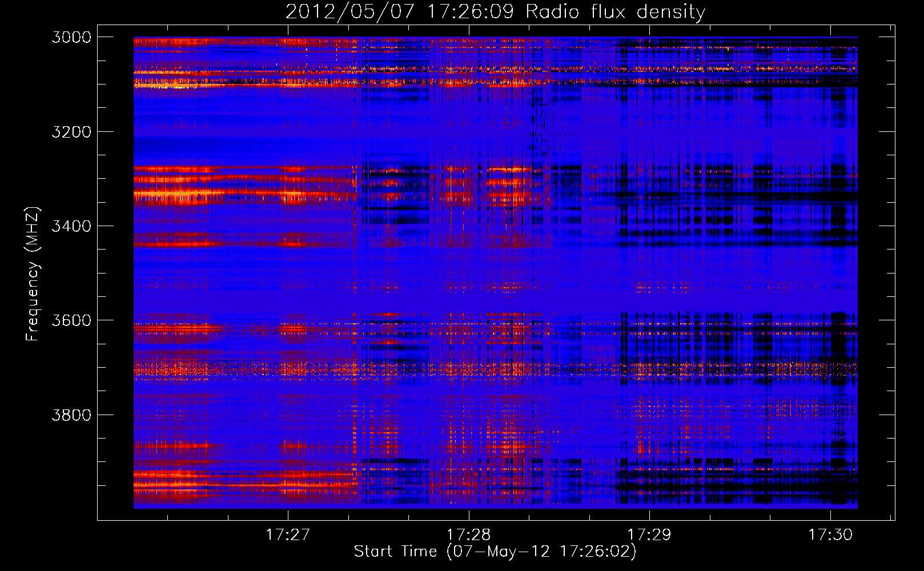Click the 17:28 time axis label
The image size is (924, 571).
coord(468,535)
